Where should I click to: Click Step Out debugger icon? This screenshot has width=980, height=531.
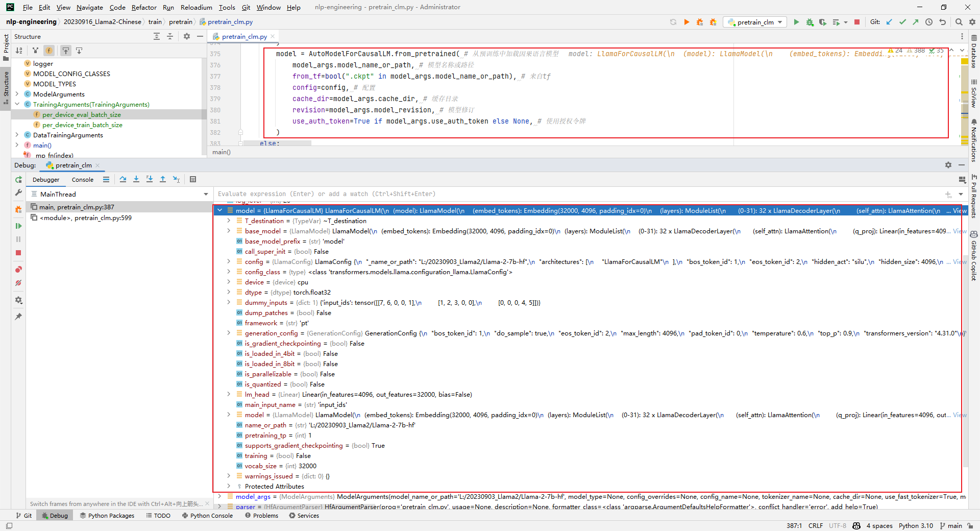tap(163, 179)
